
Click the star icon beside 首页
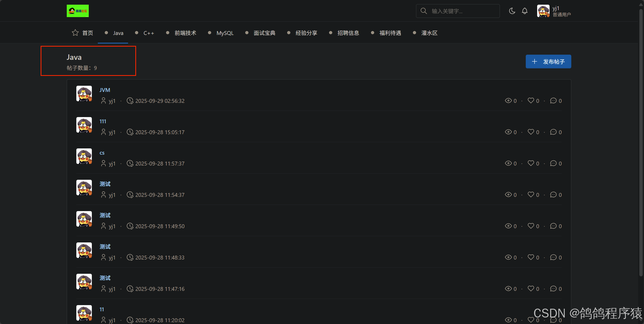coord(75,33)
